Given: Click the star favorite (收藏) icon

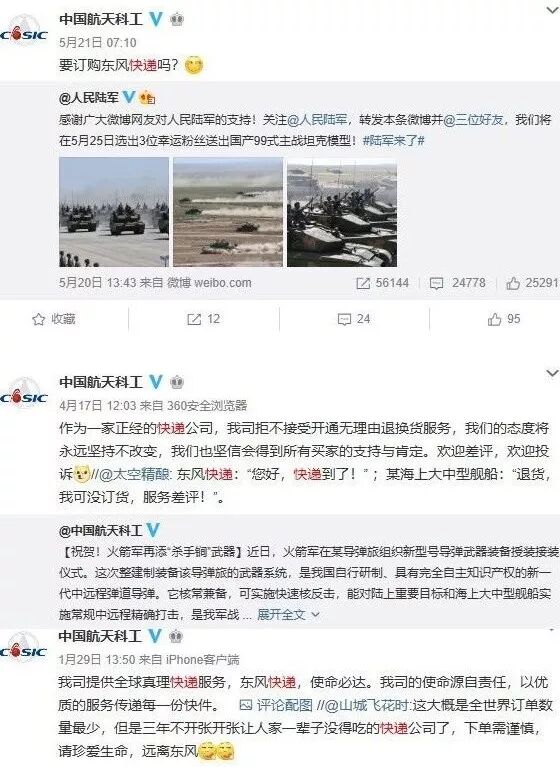Looking at the screenshot, I should click(39, 319).
